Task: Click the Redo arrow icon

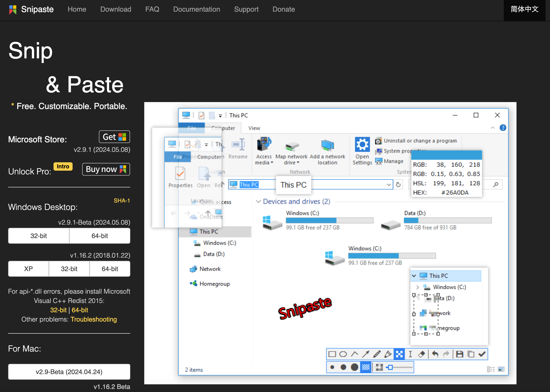Action: (x=446, y=354)
